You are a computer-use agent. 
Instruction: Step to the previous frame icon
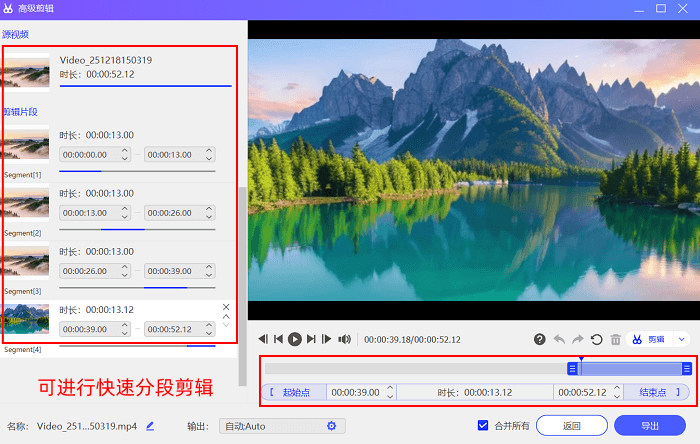[x=263, y=339]
